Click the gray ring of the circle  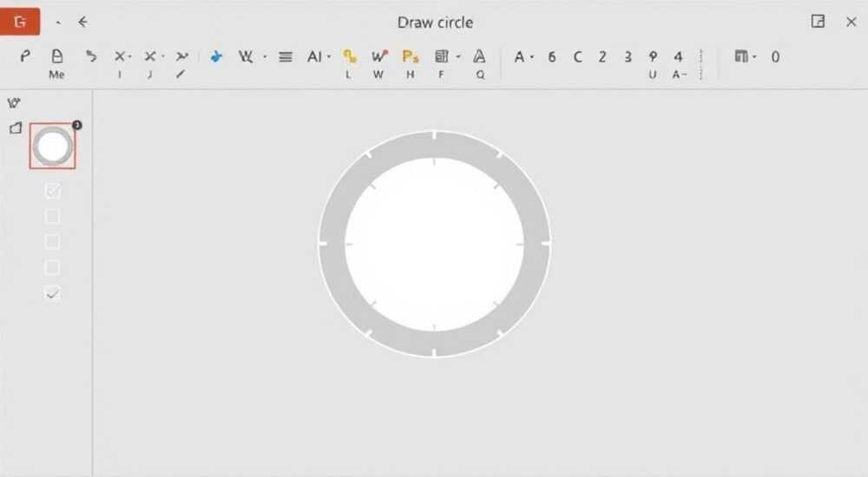click(435, 145)
